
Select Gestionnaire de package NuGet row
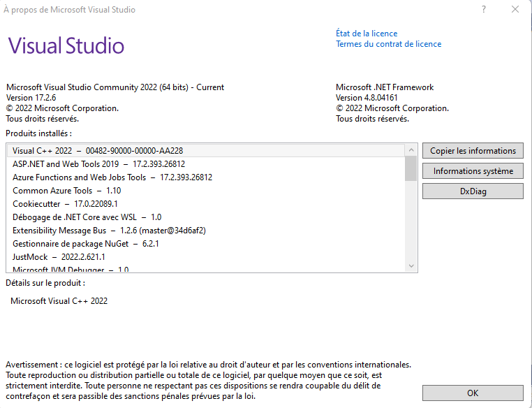(205, 244)
